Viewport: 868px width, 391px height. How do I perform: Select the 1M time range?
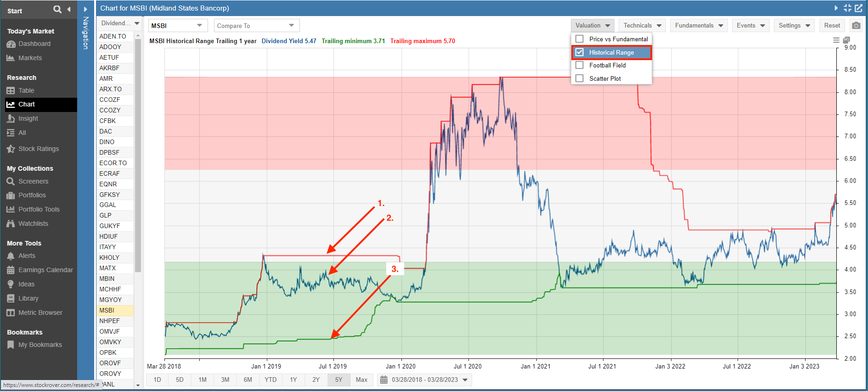point(203,380)
